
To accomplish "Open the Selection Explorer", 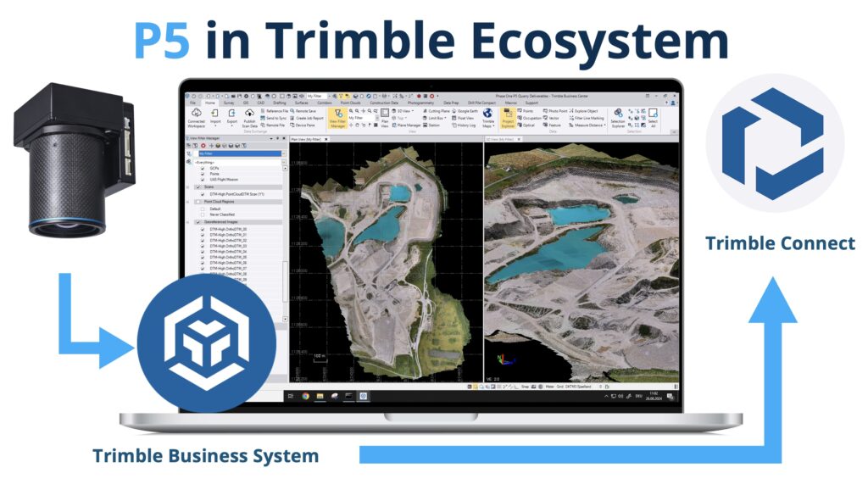I will 618,118.
